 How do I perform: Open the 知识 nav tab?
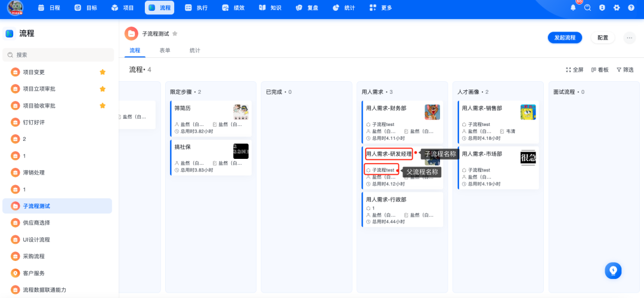pos(270,8)
